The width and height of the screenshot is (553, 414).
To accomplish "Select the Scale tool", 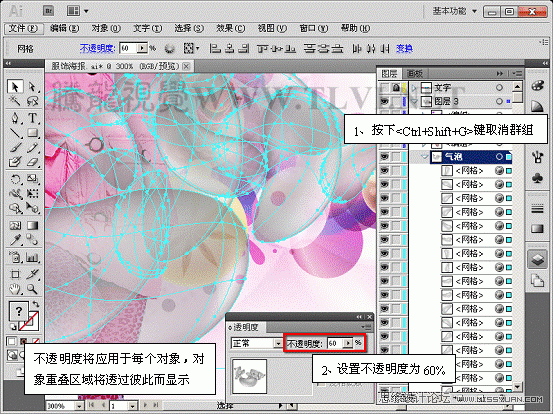I will click(32, 179).
